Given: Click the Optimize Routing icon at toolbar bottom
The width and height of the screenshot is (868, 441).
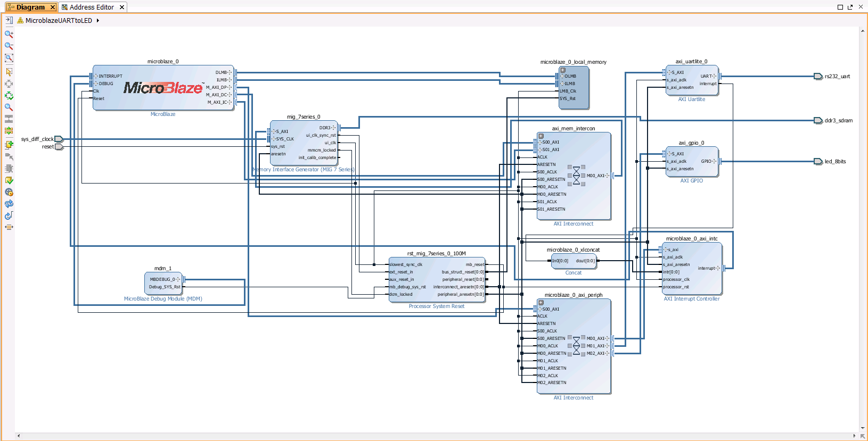Looking at the screenshot, I should [9, 227].
